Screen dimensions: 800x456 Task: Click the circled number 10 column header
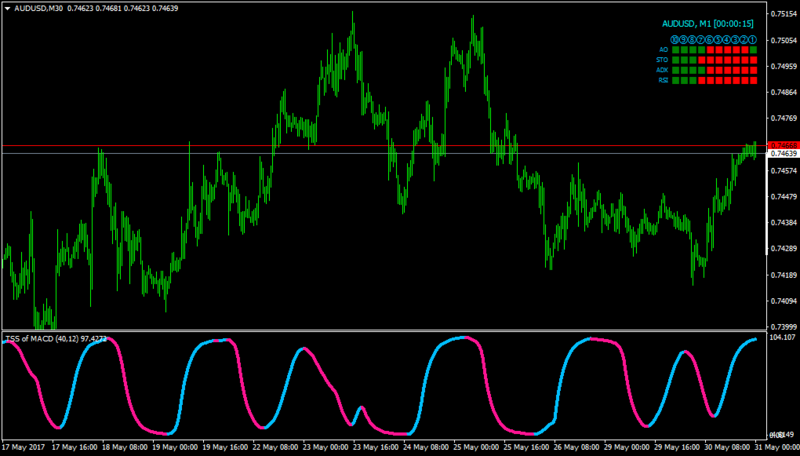(x=674, y=40)
